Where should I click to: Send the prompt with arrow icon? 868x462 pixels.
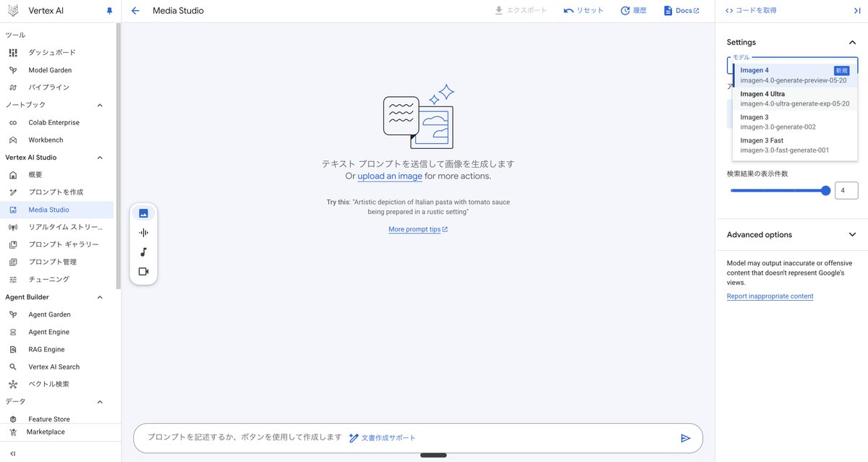click(686, 438)
